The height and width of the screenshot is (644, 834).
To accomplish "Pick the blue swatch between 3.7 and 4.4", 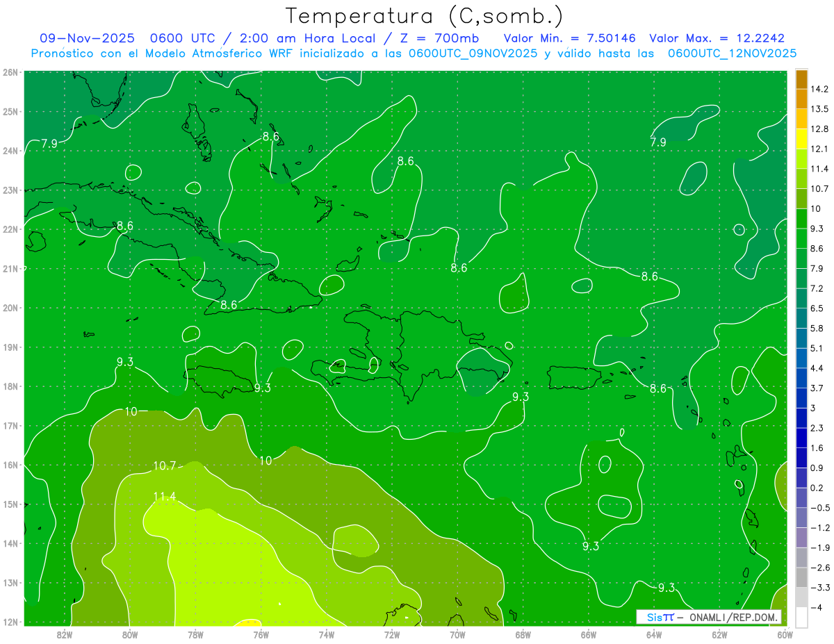I will 801,378.
